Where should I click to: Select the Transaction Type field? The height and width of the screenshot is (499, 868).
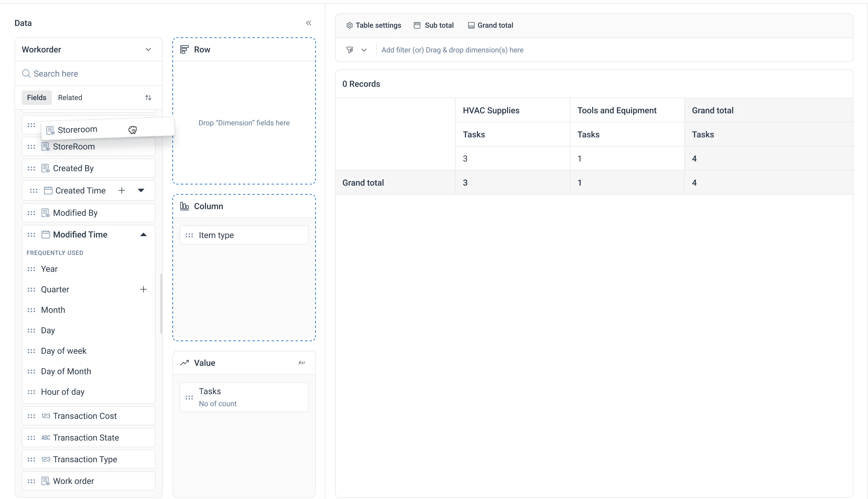88,459
